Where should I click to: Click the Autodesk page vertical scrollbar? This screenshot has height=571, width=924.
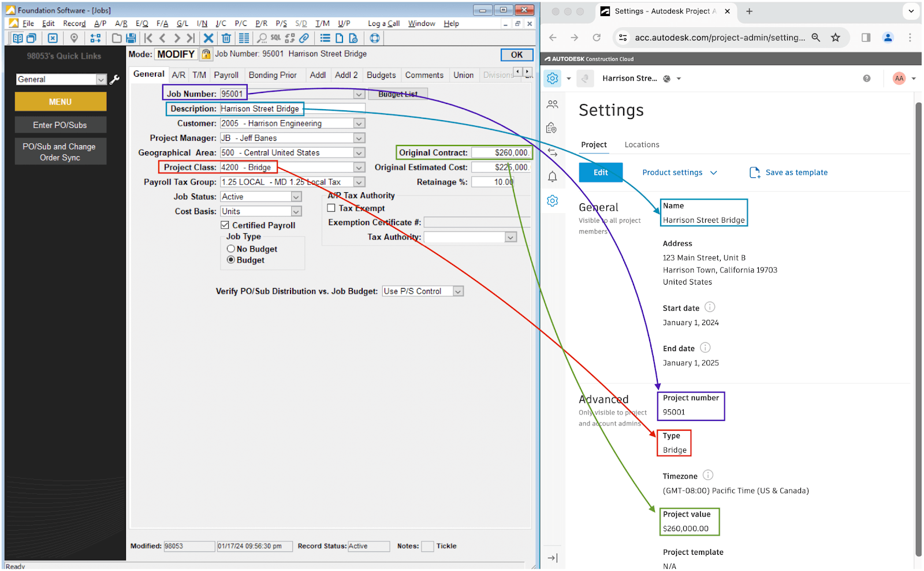point(918,329)
